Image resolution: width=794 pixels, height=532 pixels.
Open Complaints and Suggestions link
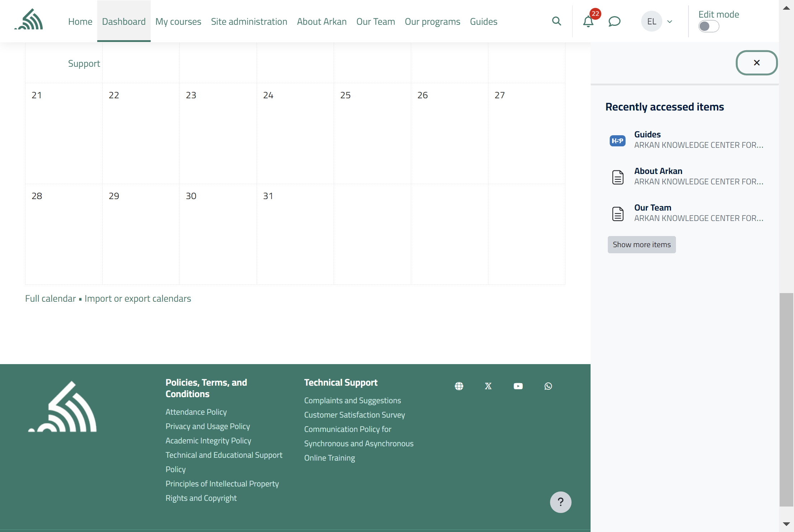click(353, 400)
